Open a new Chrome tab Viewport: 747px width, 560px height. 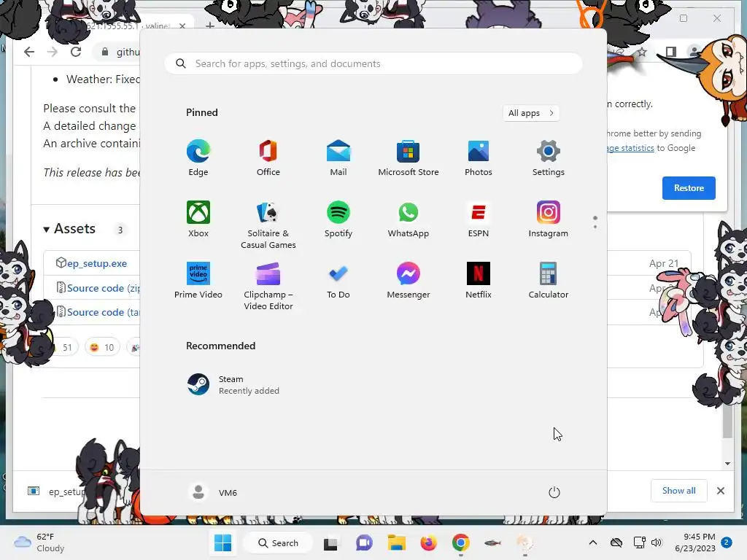coord(209,25)
